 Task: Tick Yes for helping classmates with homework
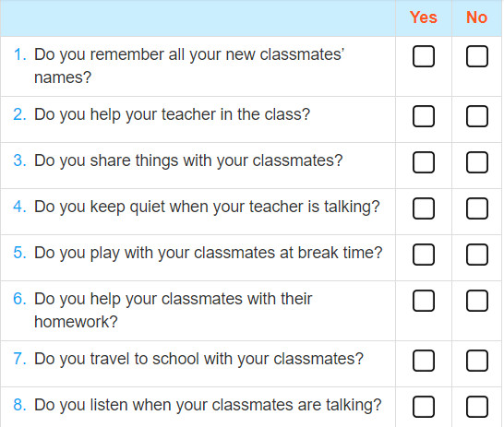pos(424,301)
